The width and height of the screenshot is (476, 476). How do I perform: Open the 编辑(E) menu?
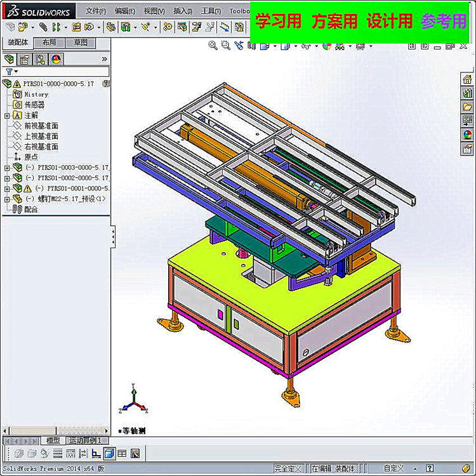pos(125,11)
